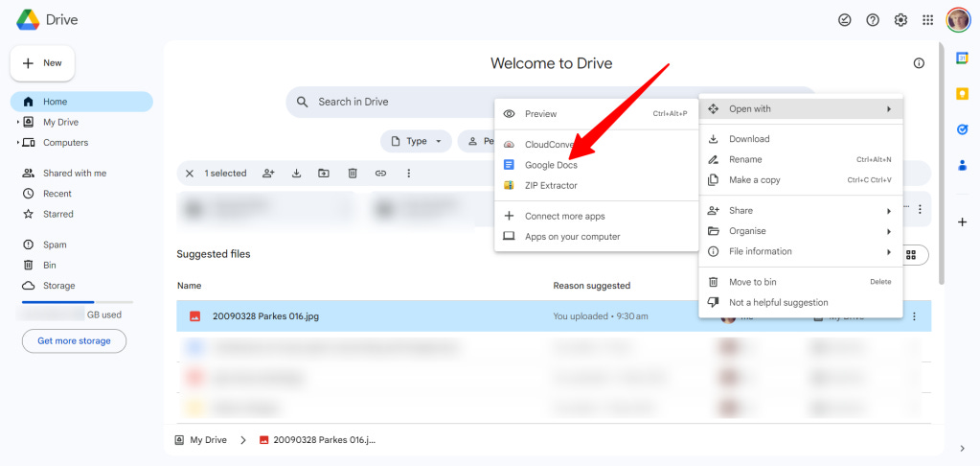Copy link with the chain icon

tap(380, 174)
